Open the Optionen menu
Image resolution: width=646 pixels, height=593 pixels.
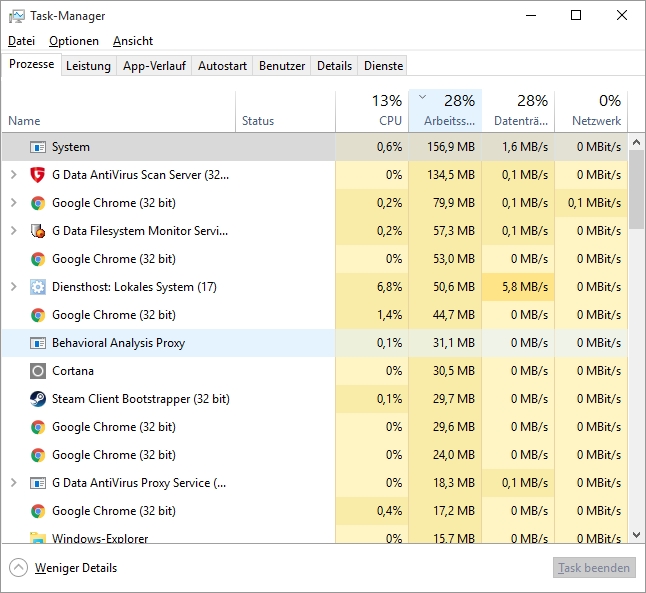(74, 41)
